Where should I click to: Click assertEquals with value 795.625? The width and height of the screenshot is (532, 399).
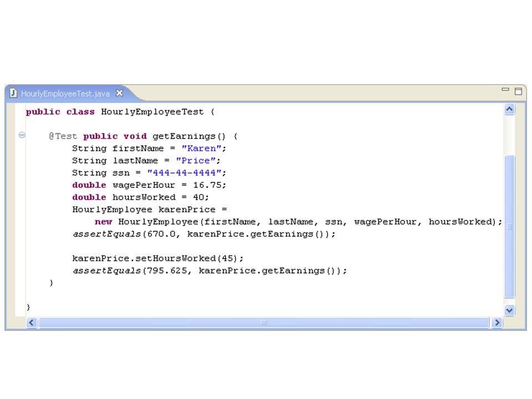click(x=209, y=271)
